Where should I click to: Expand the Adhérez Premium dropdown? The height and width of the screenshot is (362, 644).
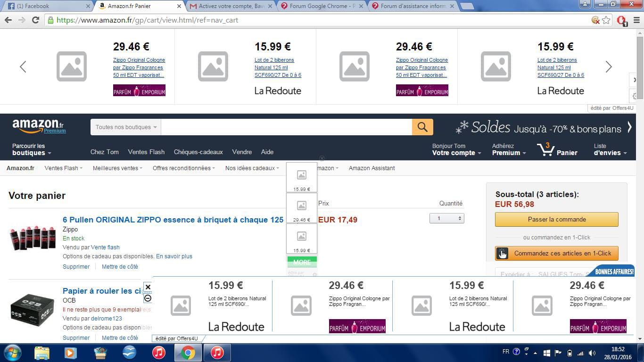click(509, 149)
